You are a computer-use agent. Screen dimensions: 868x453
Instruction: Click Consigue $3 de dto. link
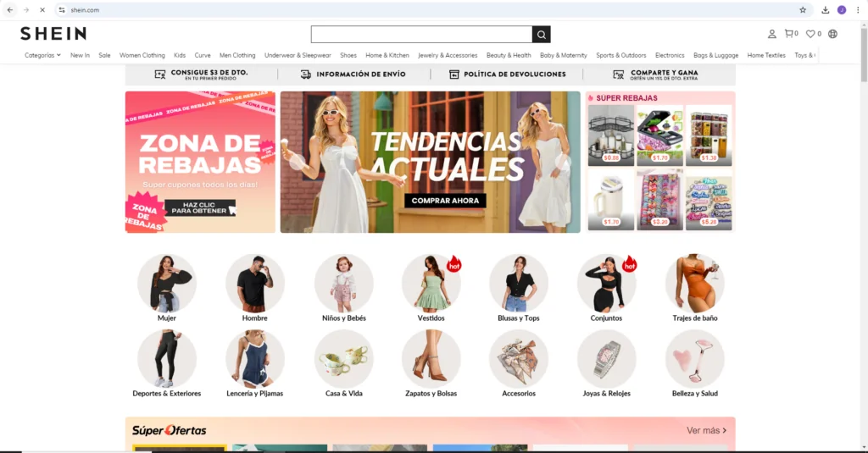coord(202,75)
